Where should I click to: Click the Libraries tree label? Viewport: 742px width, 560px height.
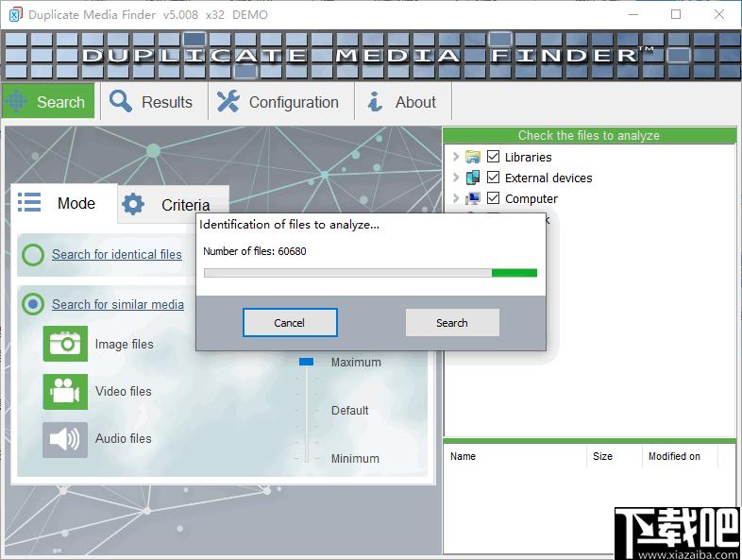click(528, 157)
